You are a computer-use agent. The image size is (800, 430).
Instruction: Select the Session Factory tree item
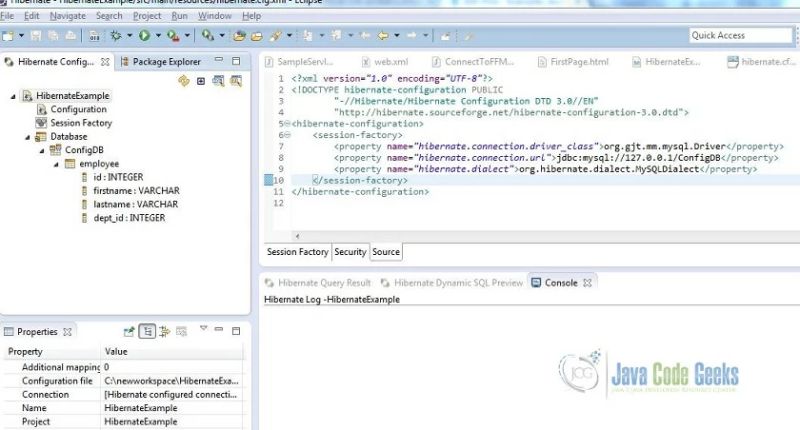click(73, 123)
